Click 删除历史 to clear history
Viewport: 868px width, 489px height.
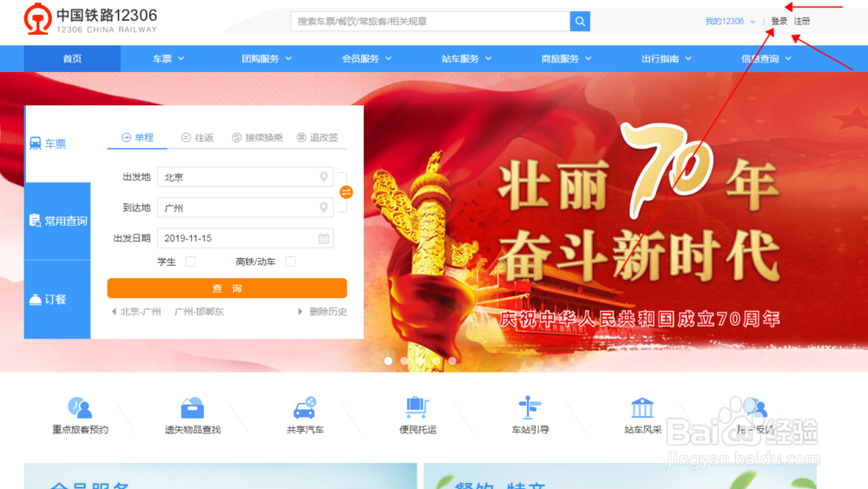328,312
